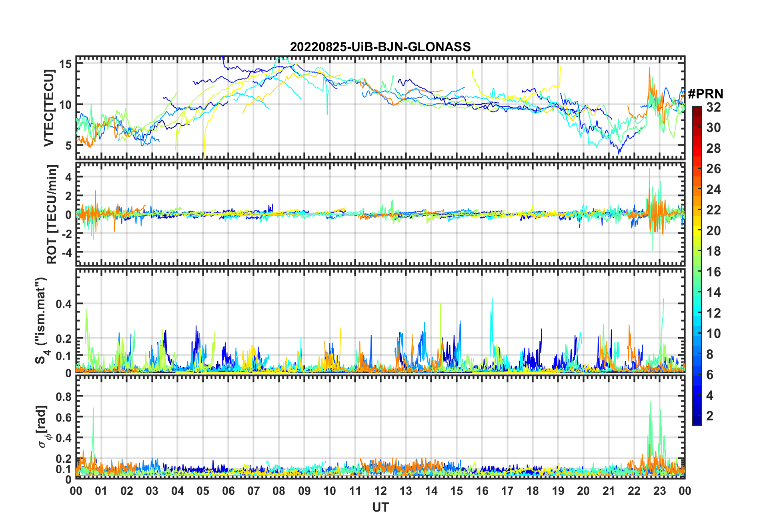Click the plot title 20220825-UiB-BJN-GLONASS
Screen dimensions: 761x532
pos(380,47)
